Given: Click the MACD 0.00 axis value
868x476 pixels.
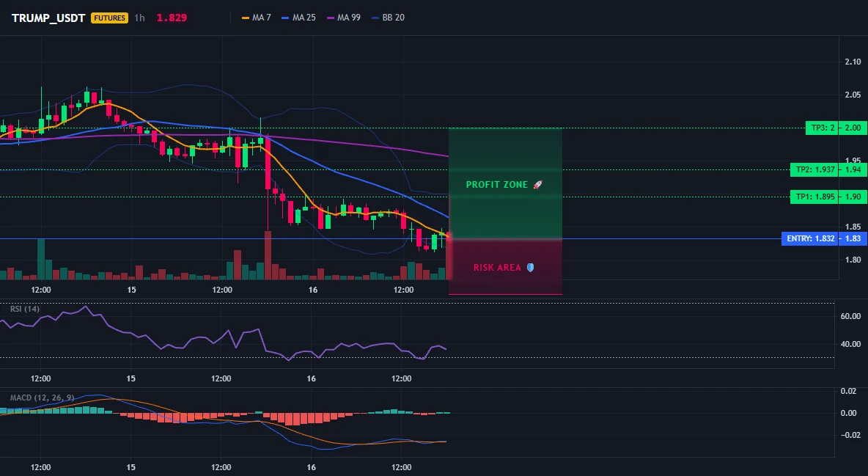Looking at the screenshot, I should tap(848, 413).
